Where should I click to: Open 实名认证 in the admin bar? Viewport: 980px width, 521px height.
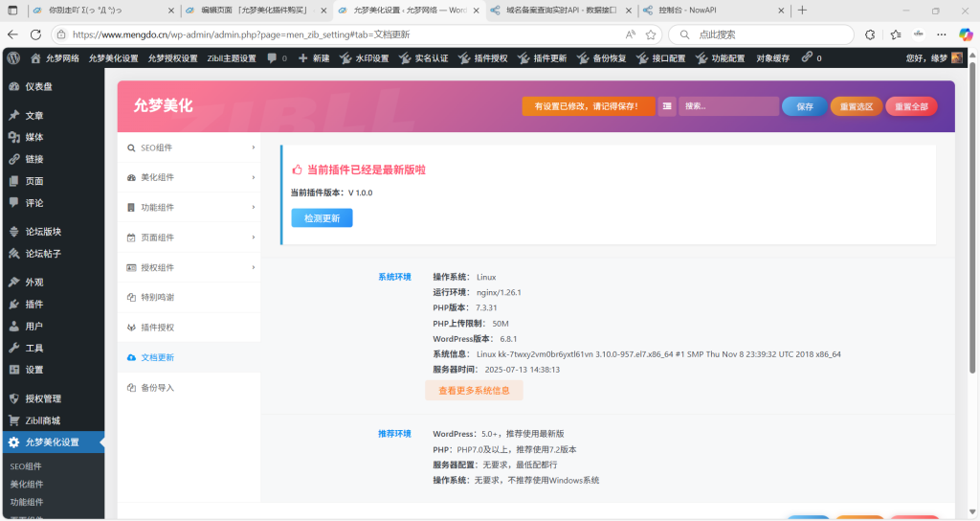[424, 58]
